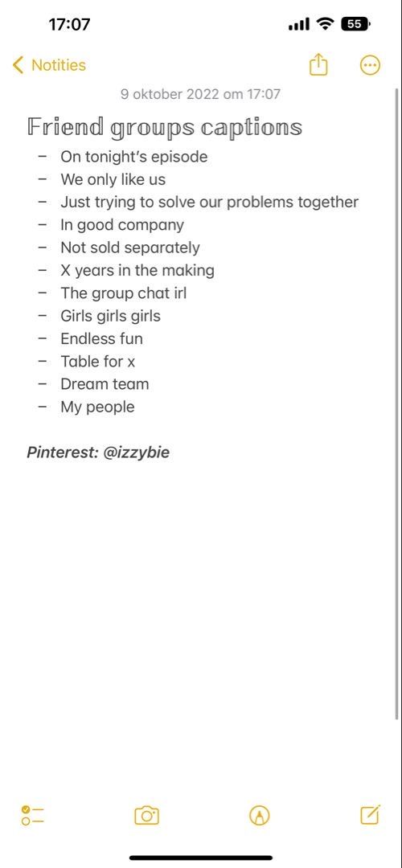
Task: Tap the Pinterest: @izzybie text
Action: tap(98, 452)
